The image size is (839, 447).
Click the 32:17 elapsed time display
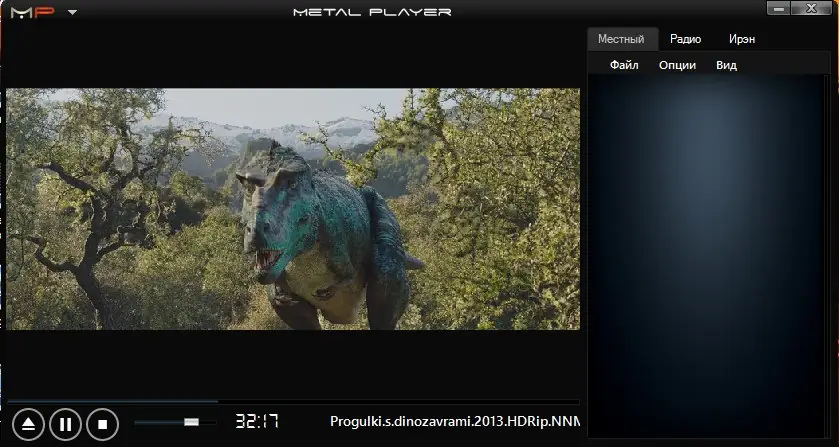click(257, 421)
